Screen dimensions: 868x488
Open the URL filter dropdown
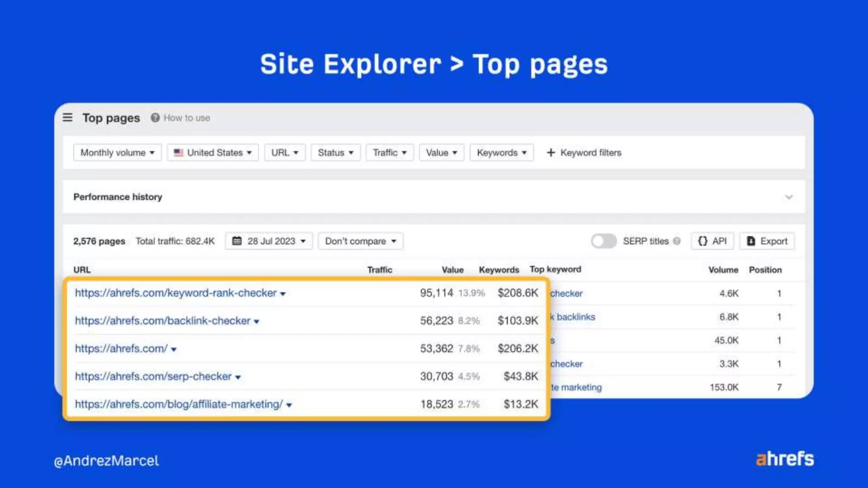click(285, 152)
